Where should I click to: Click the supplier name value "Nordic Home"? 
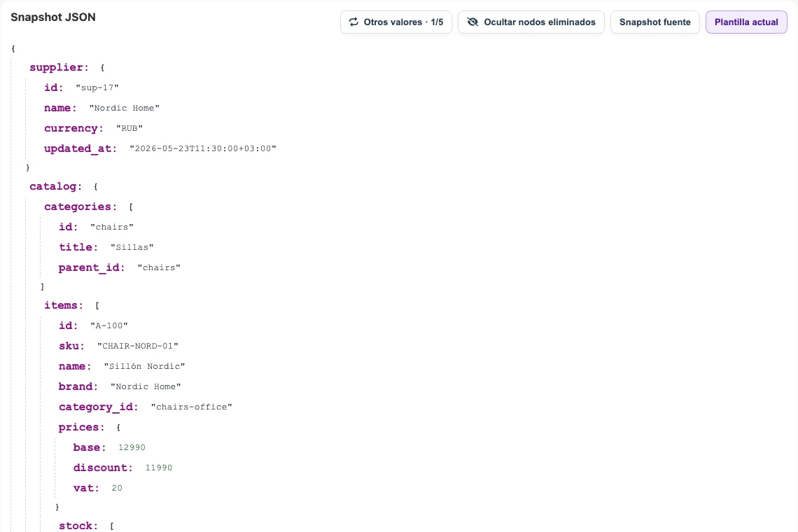pyautogui.click(x=124, y=108)
